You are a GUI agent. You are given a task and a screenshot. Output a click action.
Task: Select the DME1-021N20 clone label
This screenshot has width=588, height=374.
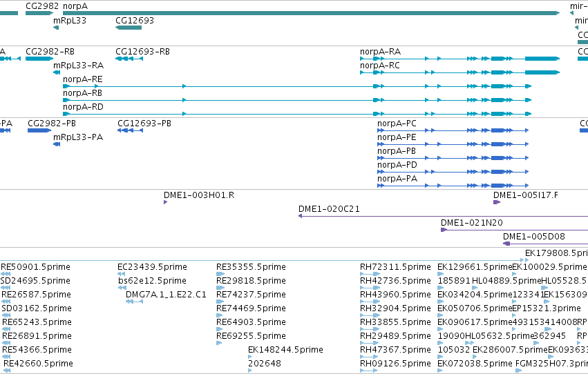[x=472, y=223]
